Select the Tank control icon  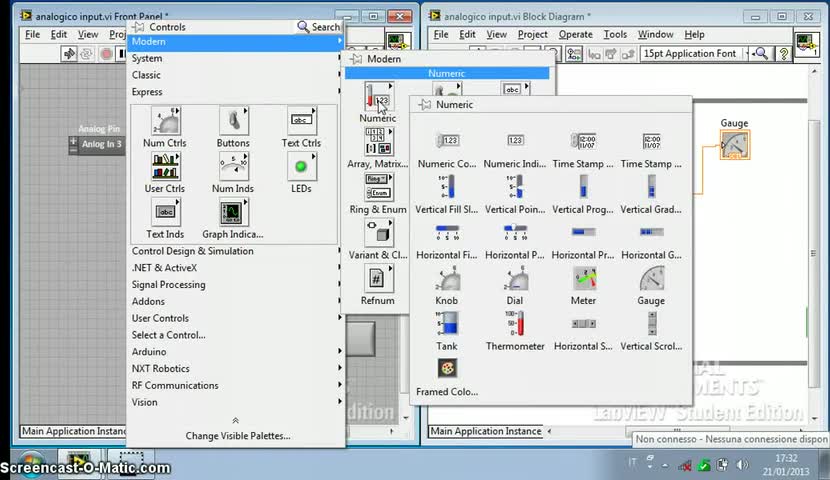tap(447, 324)
